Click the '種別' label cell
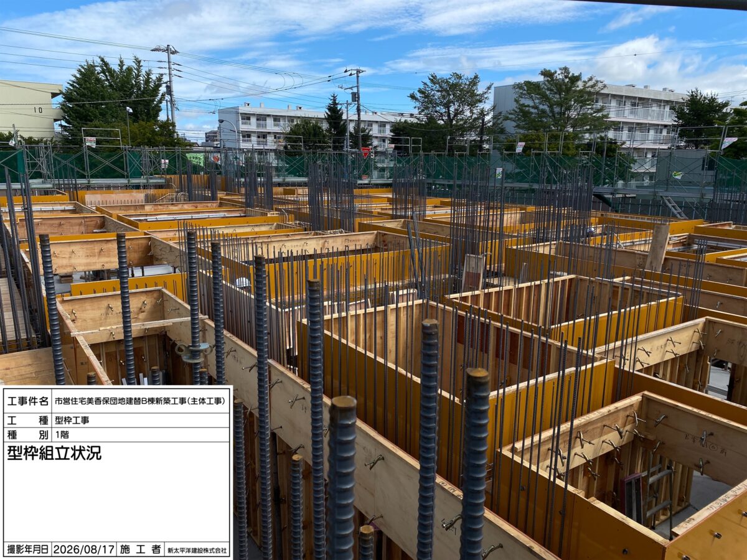This screenshot has width=747, height=560. [x=27, y=434]
